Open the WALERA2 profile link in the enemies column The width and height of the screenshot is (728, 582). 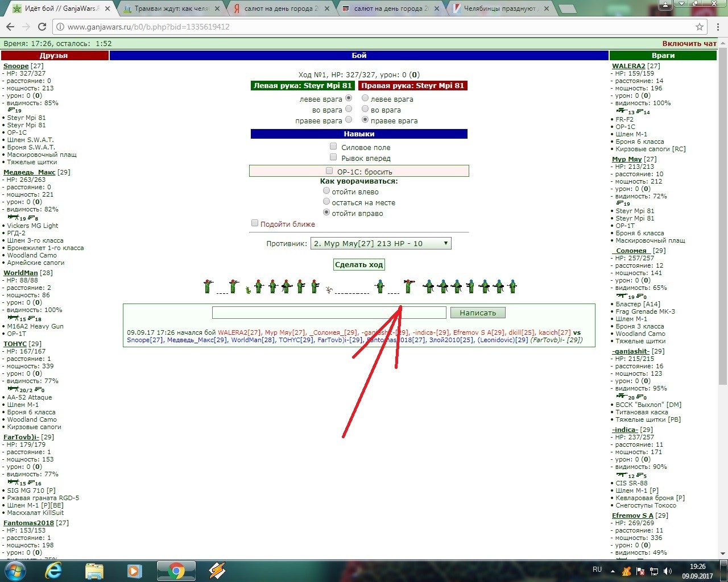click(x=628, y=66)
